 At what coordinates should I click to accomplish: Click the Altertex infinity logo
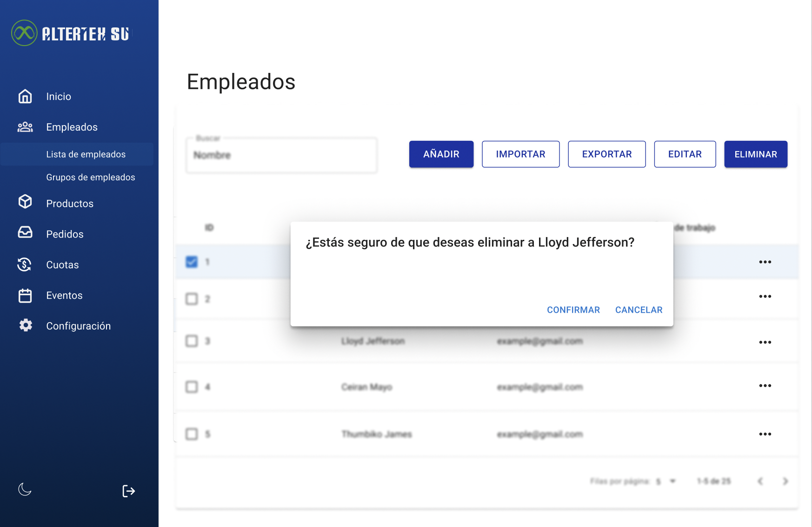coord(24,33)
